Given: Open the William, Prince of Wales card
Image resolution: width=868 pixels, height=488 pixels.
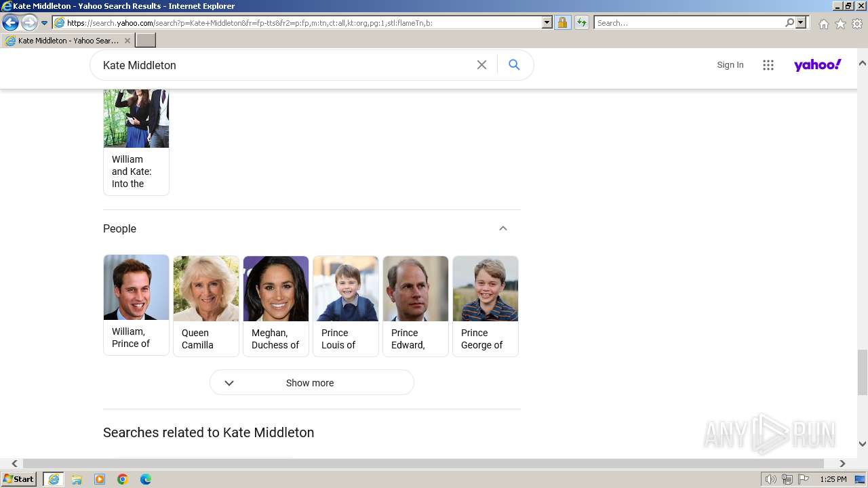Looking at the screenshot, I should point(136,305).
